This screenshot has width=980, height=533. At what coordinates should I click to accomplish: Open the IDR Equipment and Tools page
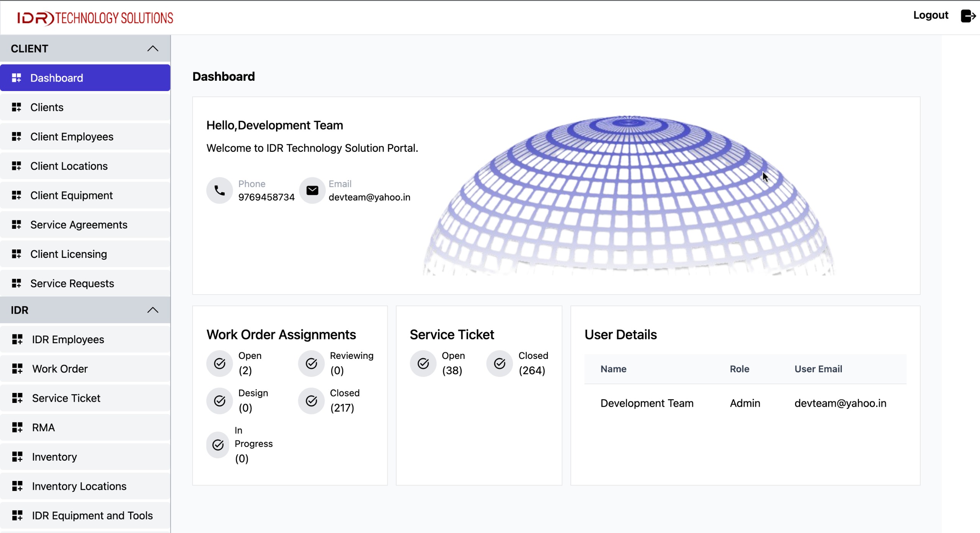coord(92,515)
